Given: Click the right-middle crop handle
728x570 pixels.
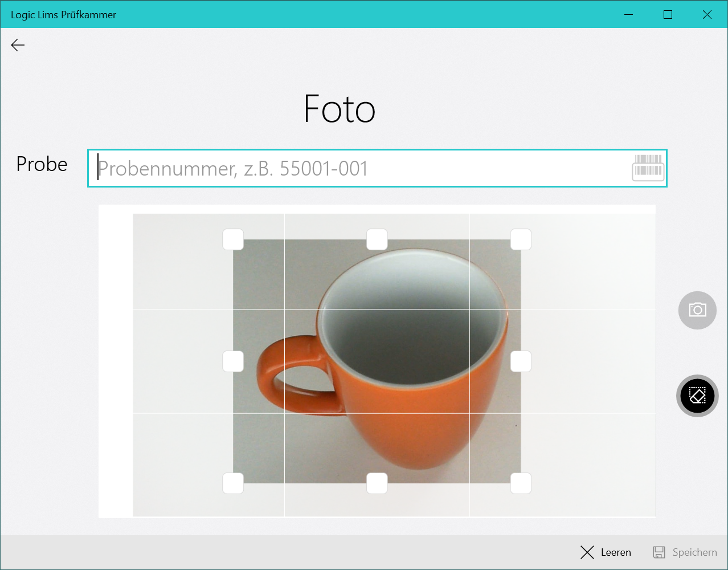Looking at the screenshot, I should 521,361.
